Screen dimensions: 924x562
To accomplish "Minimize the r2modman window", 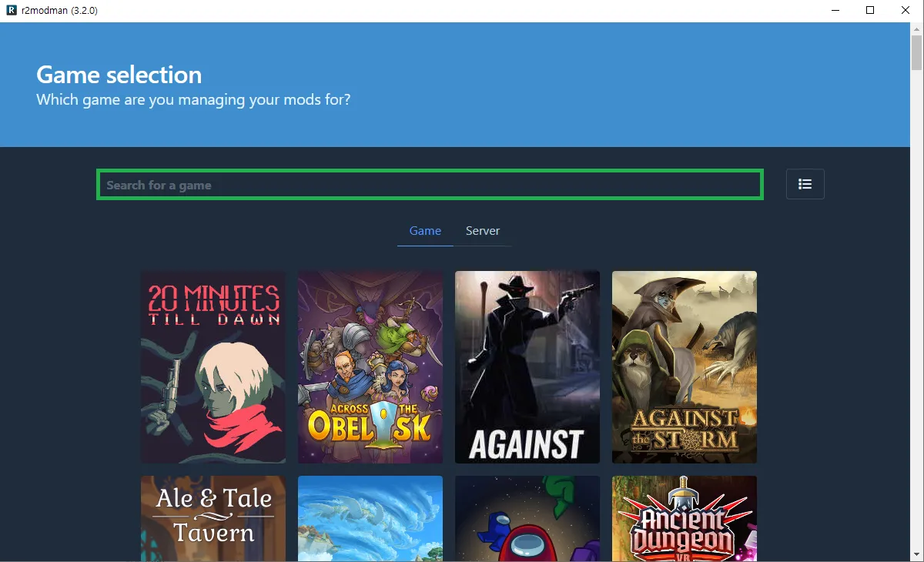I will 835,11.
